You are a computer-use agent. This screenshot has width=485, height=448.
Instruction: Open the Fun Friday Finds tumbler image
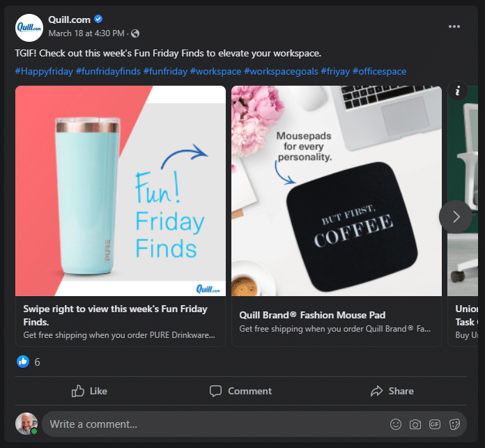click(121, 191)
